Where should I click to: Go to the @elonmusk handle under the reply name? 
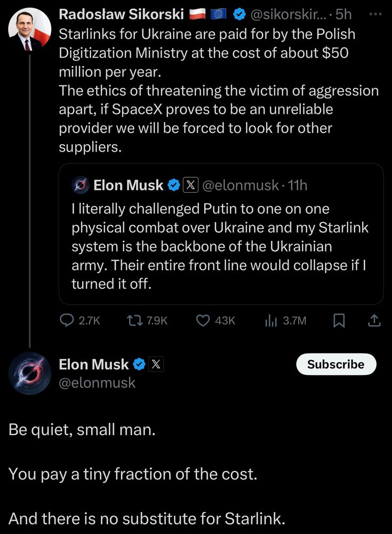coord(97,383)
